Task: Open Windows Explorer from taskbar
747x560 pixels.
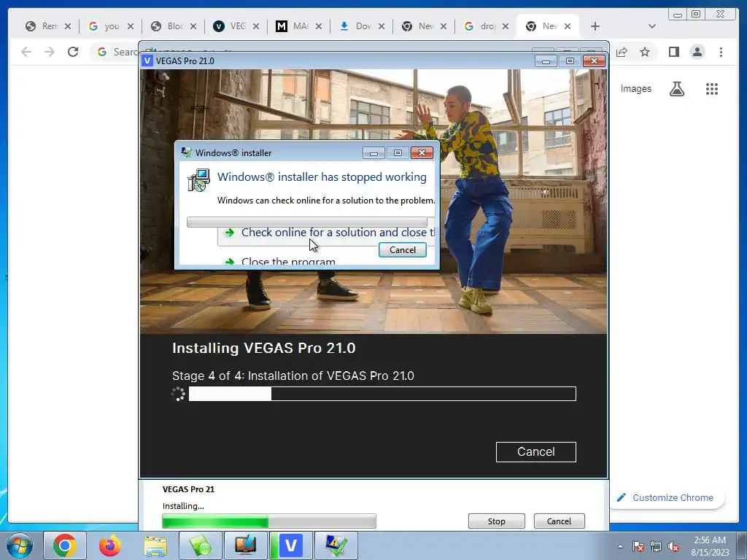Action: [x=155, y=545]
